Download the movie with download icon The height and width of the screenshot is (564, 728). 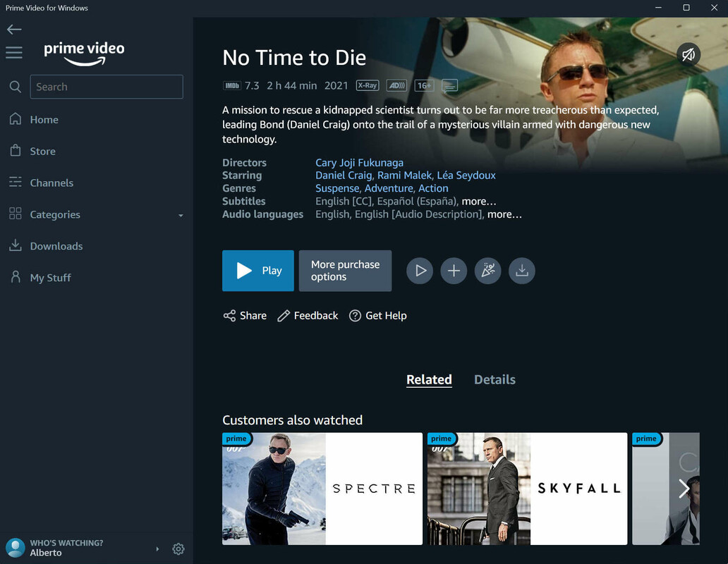coord(521,271)
